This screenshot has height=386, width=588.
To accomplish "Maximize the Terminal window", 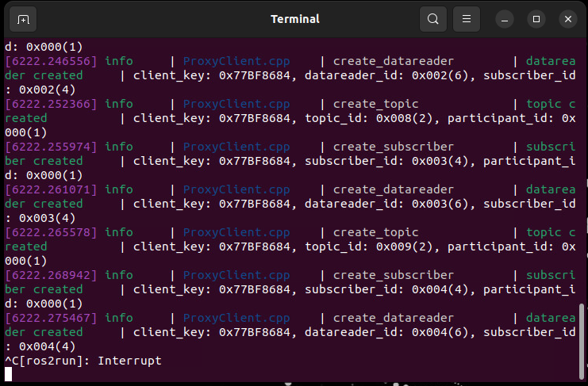I will click(x=536, y=19).
